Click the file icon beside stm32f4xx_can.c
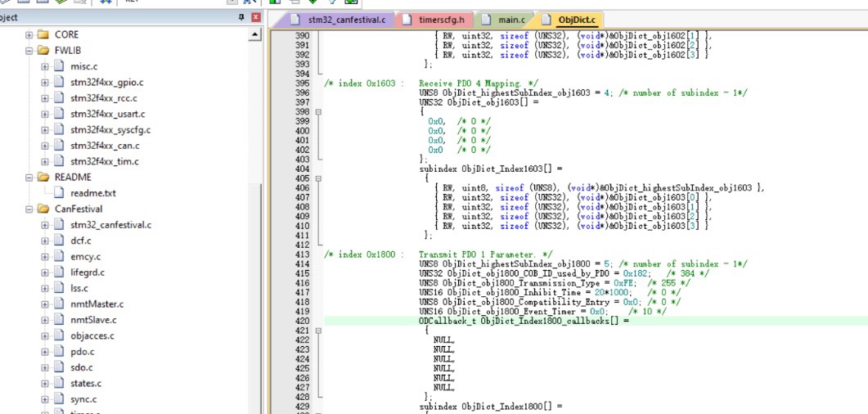Screen dimensions: 868x414 59,146
